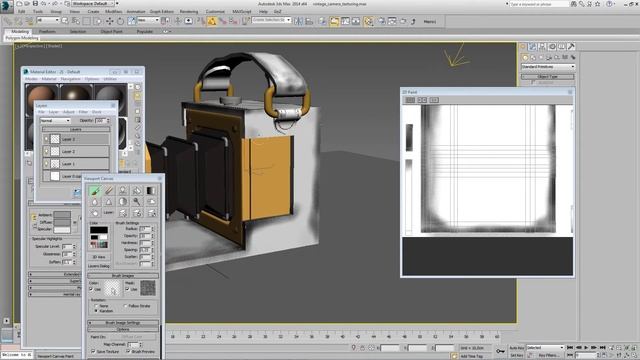This screenshot has width=640, height=360.
Task: Select the Follow Stroke rotation radio button
Action: click(125, 306)
